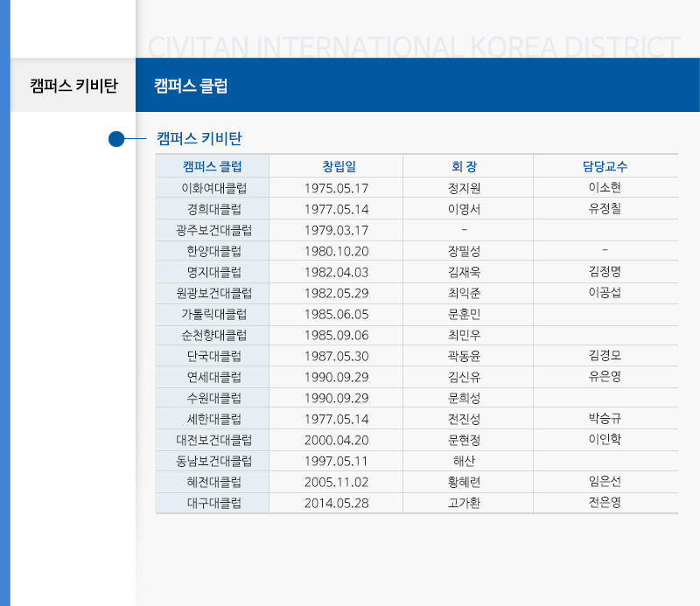Image resolution: width=700 pixels, height=606 pixels.
Task: Select the date 1975.05.17
Action: tap(337, 188)
